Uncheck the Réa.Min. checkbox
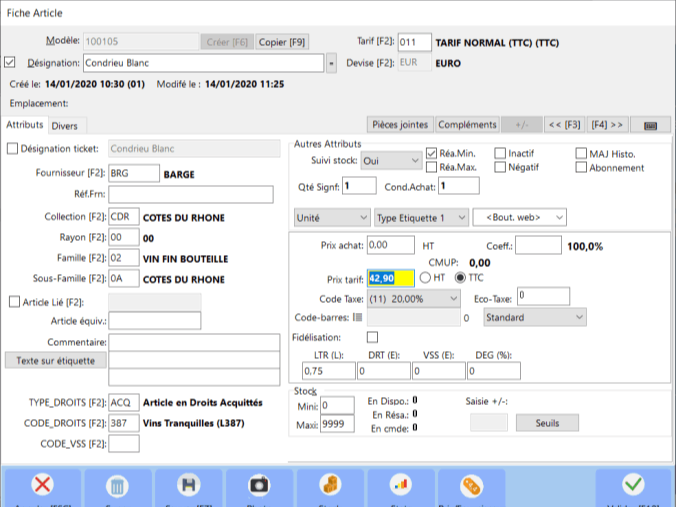The width and height of the screenshot is (676, 507). coord(432,153)
